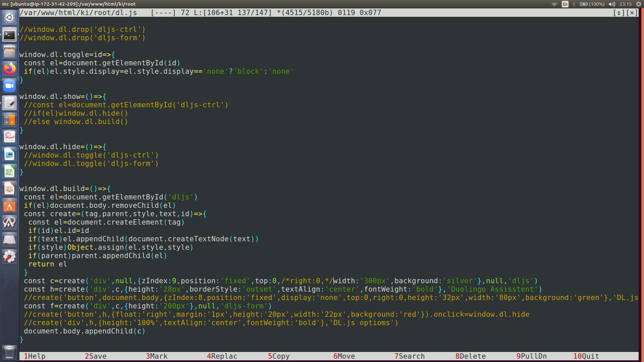Click the 7Search function key label

tap(409, 356)
